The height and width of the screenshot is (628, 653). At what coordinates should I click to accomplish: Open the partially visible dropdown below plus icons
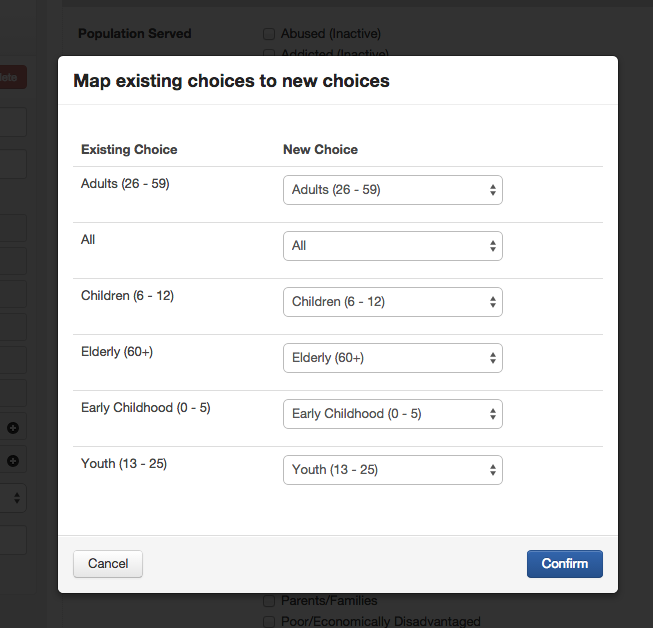tap(14, 497)
